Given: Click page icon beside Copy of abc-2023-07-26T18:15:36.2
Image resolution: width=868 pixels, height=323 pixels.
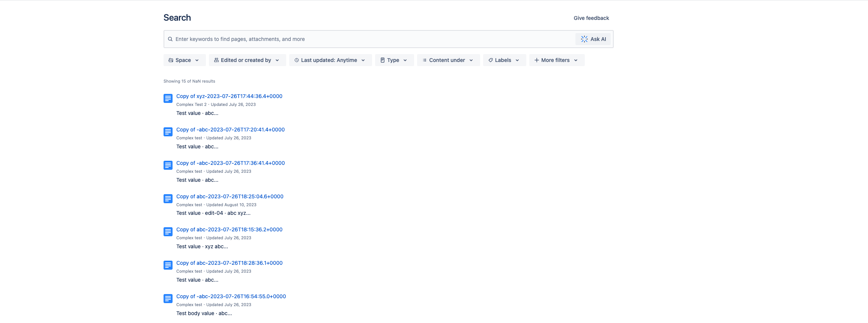Looking at the screenshot, I should pyautogui.click(x=168, y=232).
